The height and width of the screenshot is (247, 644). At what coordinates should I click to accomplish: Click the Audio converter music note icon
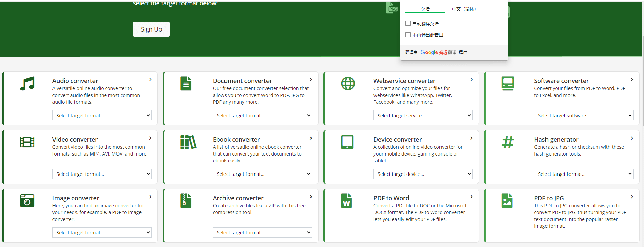click(x=27, y=83)
